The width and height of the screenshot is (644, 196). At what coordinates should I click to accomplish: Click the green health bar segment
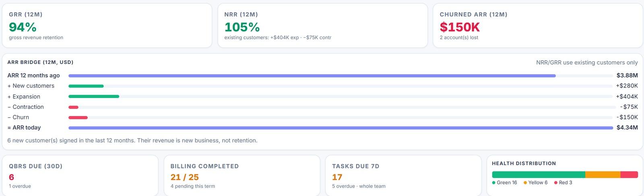click(x=539, y=175)
